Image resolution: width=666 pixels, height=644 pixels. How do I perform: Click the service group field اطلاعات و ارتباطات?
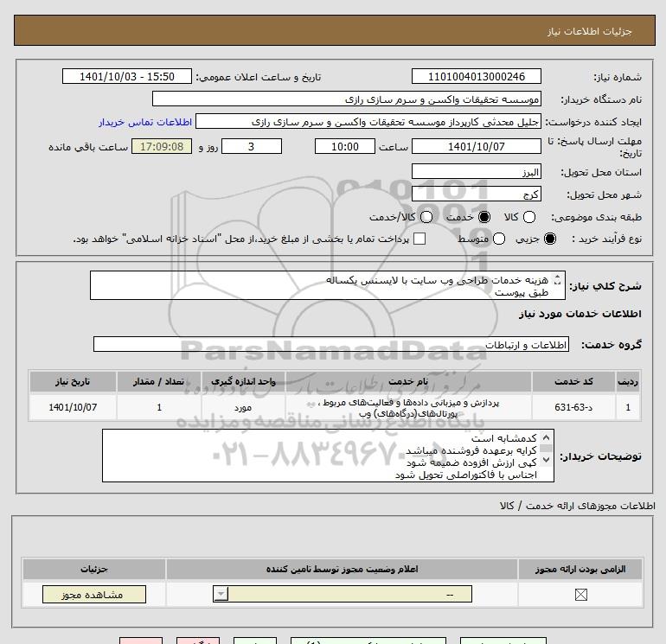click(331, 344)
